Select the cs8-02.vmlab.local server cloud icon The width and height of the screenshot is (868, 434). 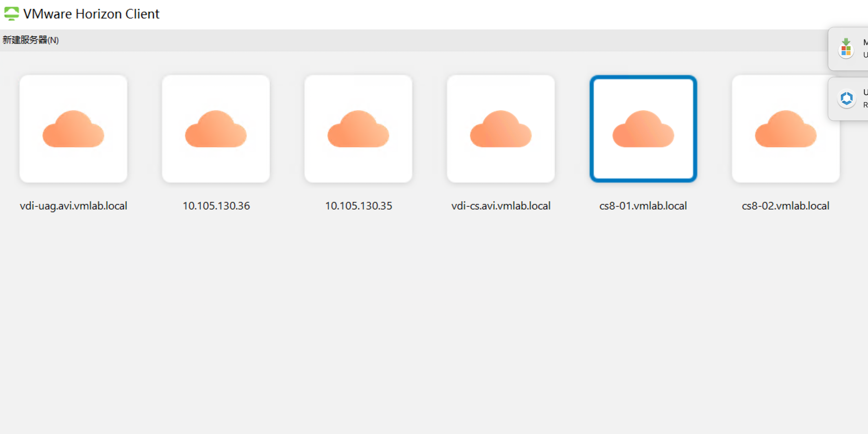coord(786,129)
